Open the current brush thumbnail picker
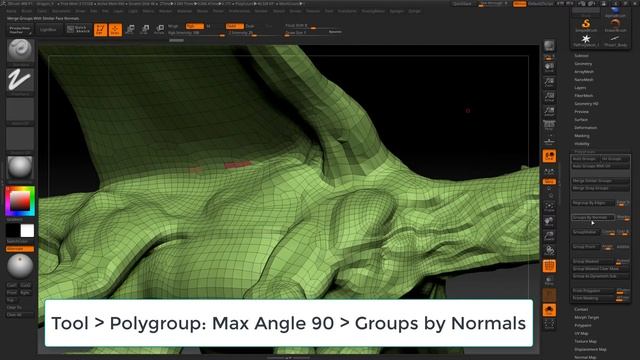 [20, 50]
